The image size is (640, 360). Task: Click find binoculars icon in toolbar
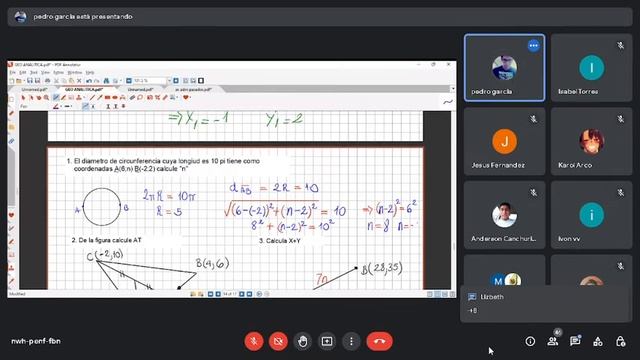pyautogui.click(x=106, y=81)
